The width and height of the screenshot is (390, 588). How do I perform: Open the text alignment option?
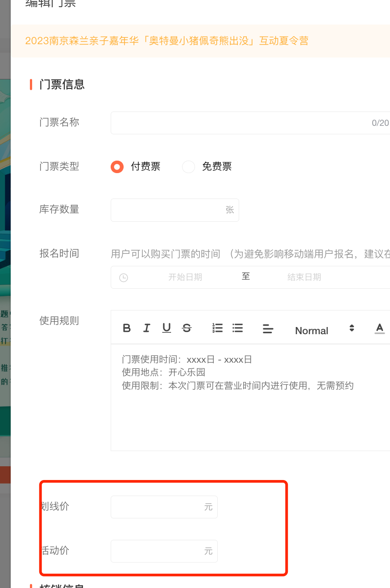268,329
